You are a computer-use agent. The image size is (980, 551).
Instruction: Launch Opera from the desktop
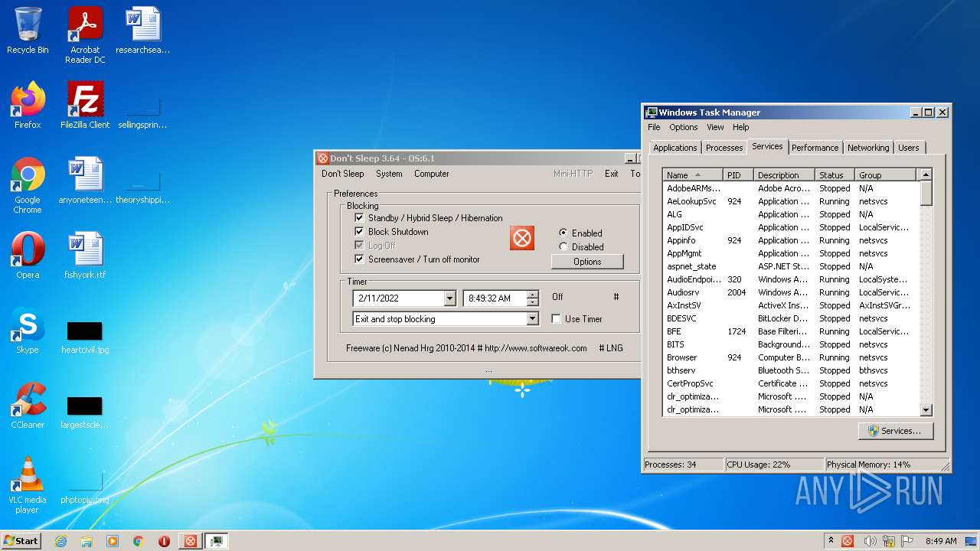pos(28,255)
